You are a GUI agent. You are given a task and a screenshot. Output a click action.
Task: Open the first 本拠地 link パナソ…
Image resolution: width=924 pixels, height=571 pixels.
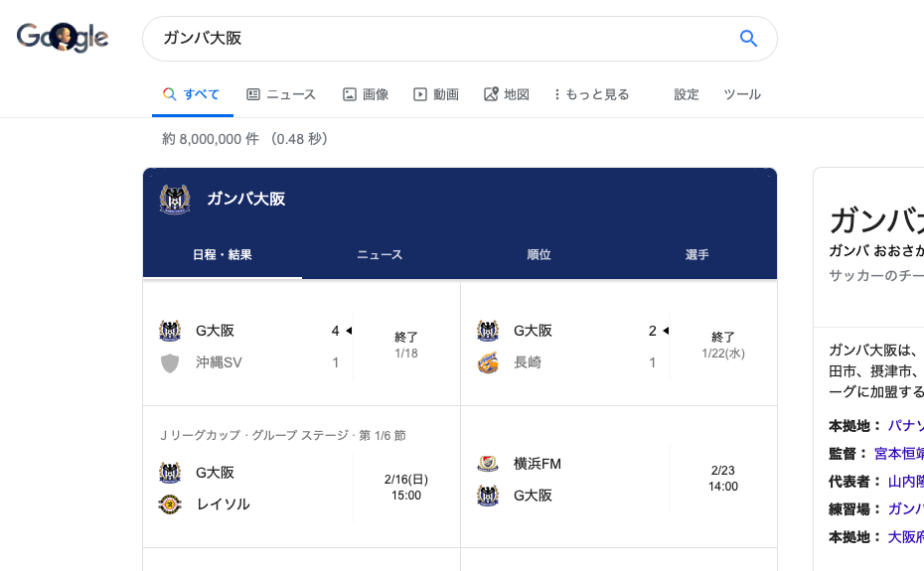906,425
